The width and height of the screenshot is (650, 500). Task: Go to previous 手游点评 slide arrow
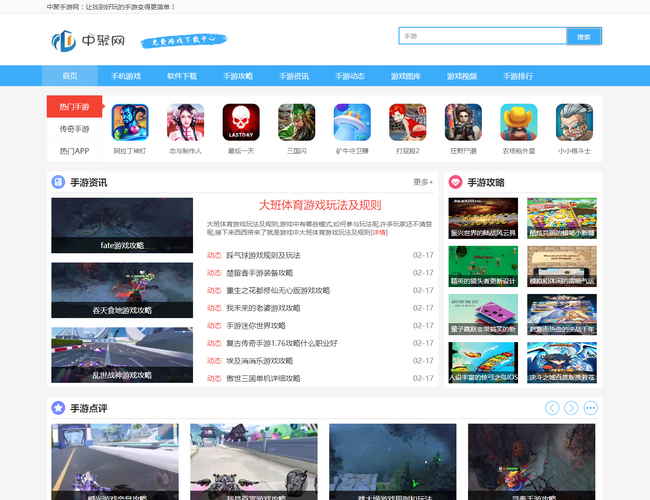552,408
